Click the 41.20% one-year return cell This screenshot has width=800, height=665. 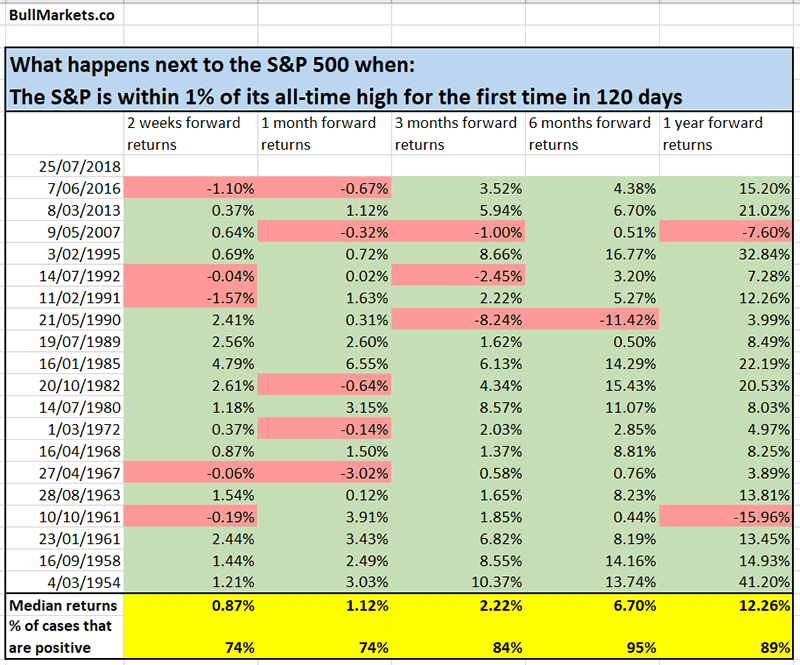pos(725,582)
